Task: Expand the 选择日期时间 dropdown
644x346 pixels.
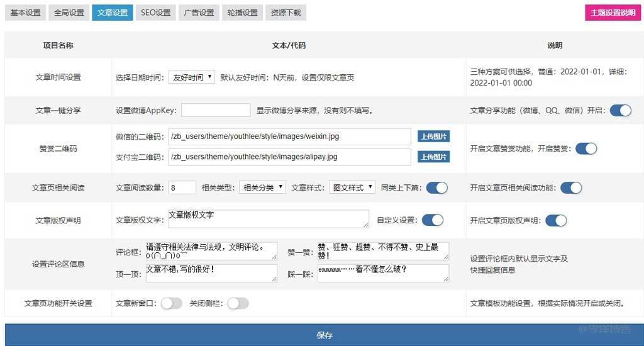Action: [x=192, y=77]
